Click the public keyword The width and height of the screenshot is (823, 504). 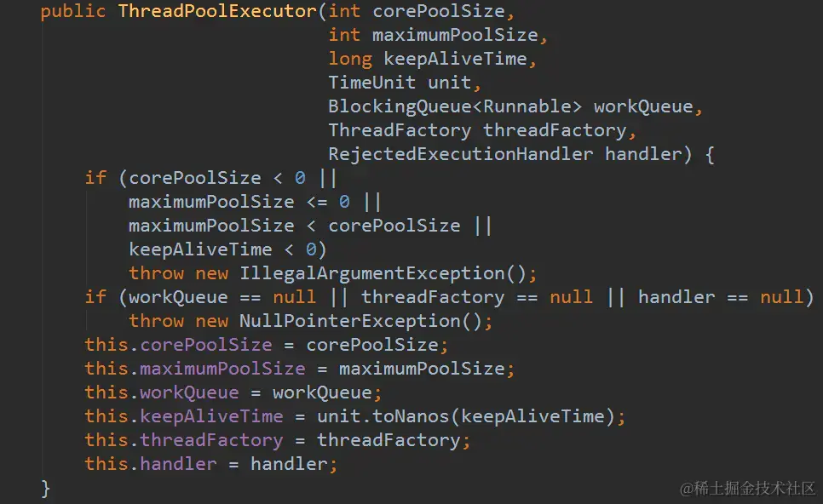click(73, 11)
